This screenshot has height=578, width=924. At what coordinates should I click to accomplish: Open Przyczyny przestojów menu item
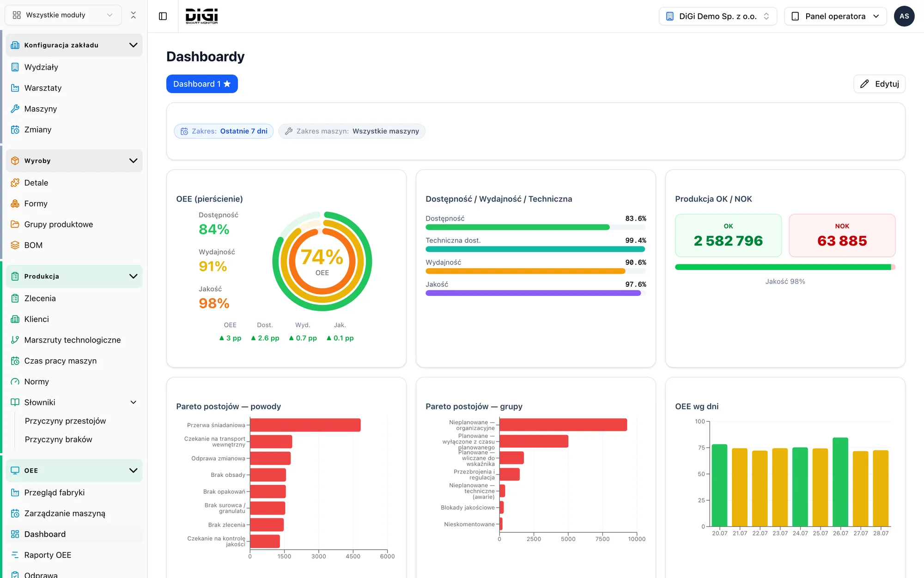(65, 421)
